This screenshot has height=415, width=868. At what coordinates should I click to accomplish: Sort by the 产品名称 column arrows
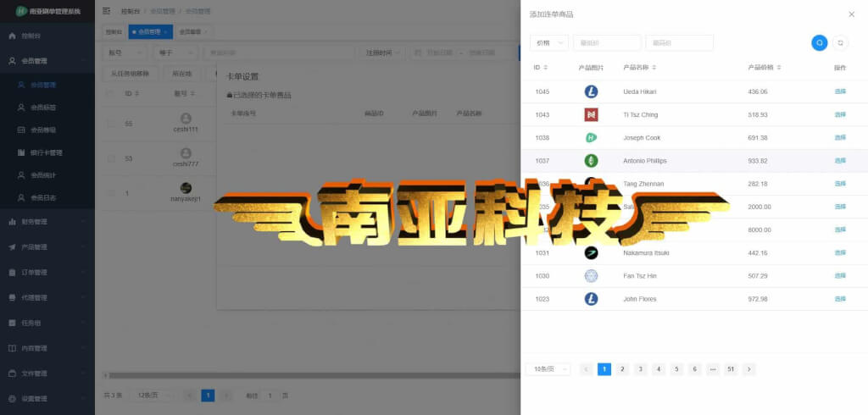click(x=654, y=68)
